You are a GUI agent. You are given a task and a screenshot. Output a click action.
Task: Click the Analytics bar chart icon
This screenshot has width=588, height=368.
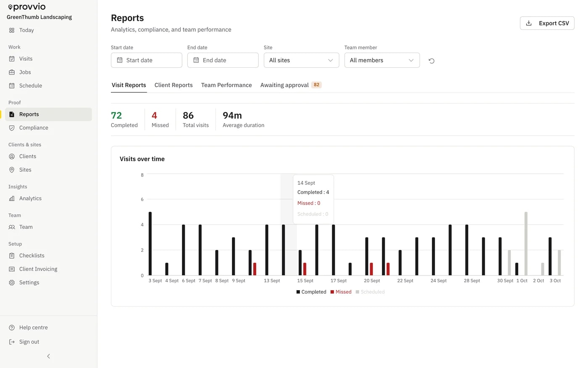(12, 199)
